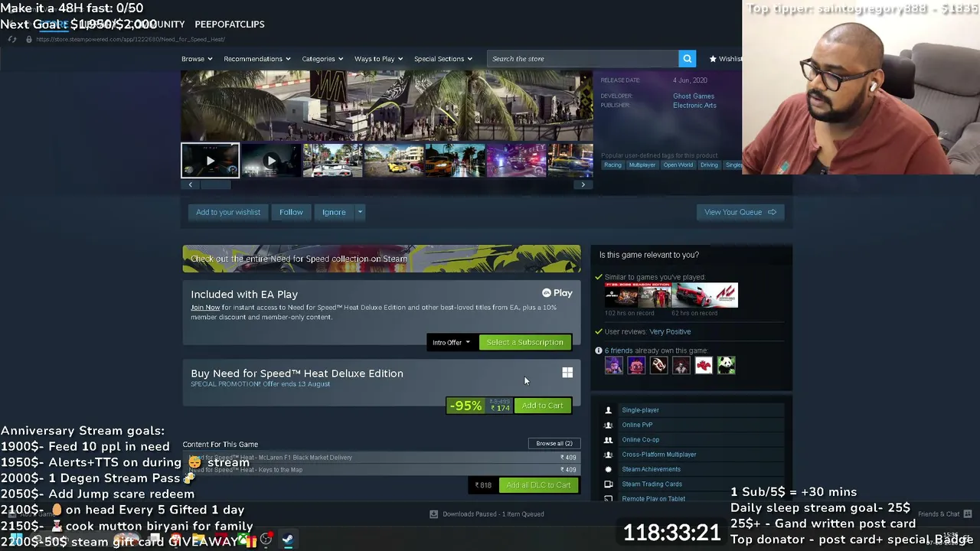Click the browser reload icon
Screen dimensions: 980x551
(12, 39)
